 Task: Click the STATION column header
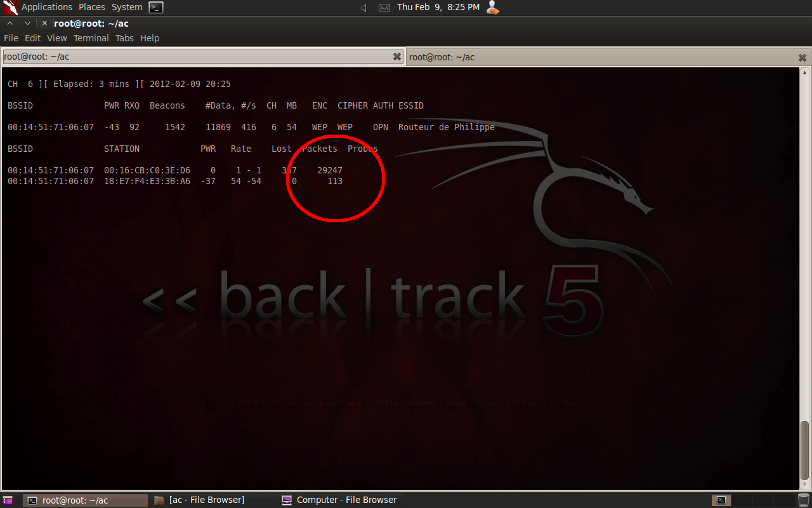(122, 149)
